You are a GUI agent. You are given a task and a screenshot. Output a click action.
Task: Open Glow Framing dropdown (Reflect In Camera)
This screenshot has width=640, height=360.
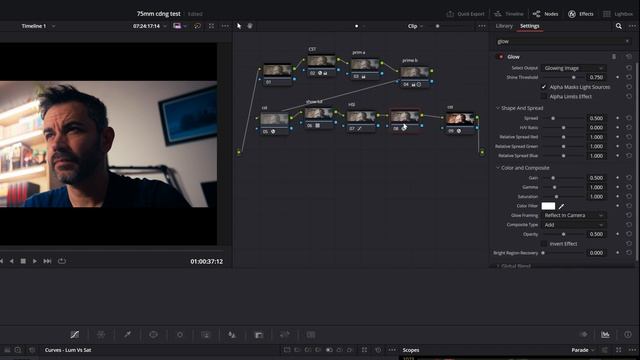coord(573,215)
